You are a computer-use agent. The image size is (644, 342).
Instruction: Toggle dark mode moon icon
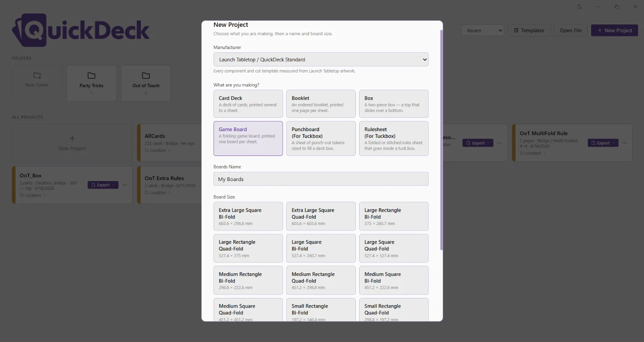tap(579, 7)
